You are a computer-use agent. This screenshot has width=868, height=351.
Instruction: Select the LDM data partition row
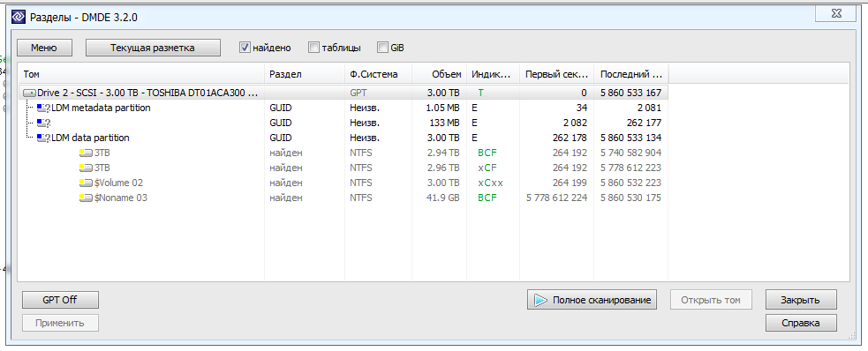(343, 138)
